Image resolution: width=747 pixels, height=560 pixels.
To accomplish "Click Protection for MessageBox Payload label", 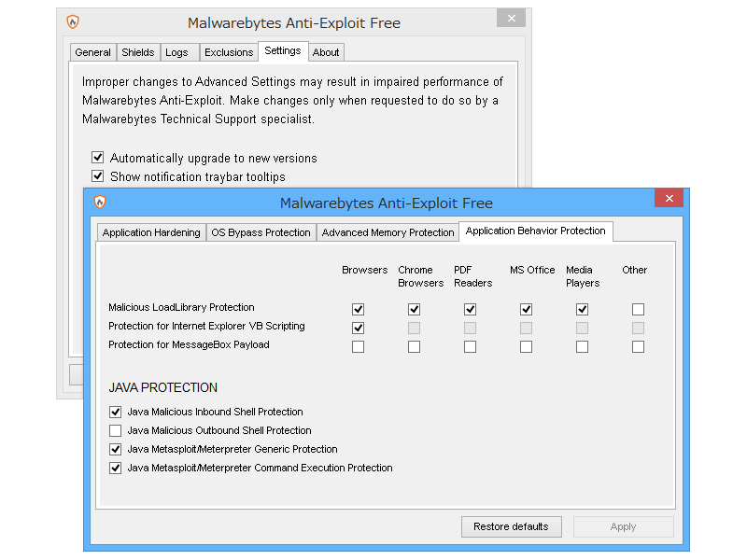I will pos(189,344).
